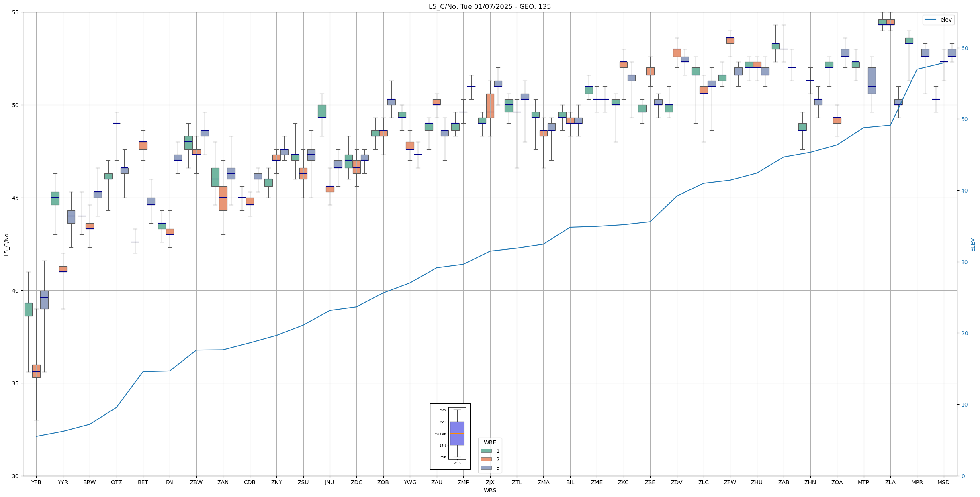Click the 55 tick on left axis

coord(16,12)
